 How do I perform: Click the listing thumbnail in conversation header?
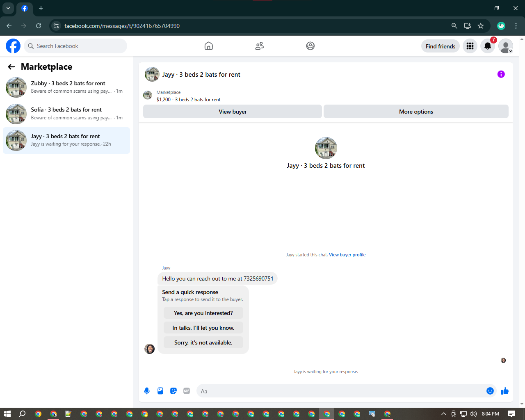click(152, 74)
